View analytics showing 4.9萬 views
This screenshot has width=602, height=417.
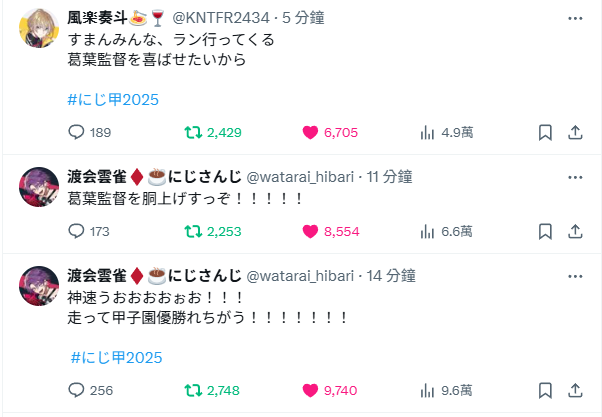coord(447,132)
